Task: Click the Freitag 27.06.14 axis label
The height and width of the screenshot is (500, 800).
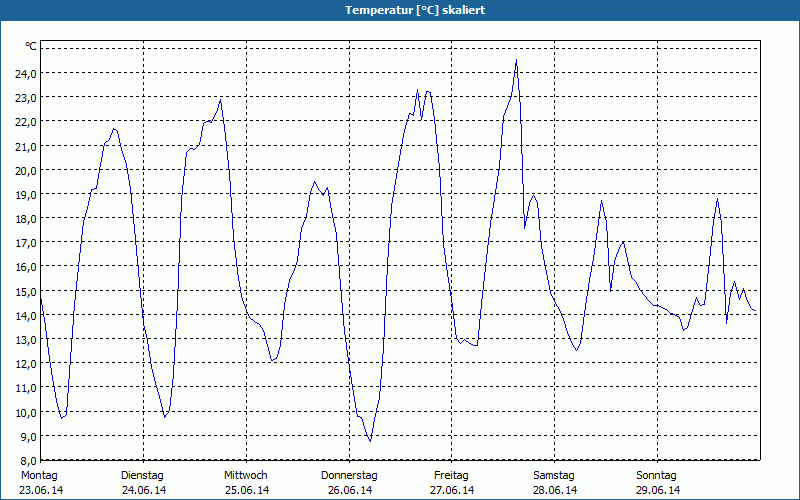Action: 452,483
